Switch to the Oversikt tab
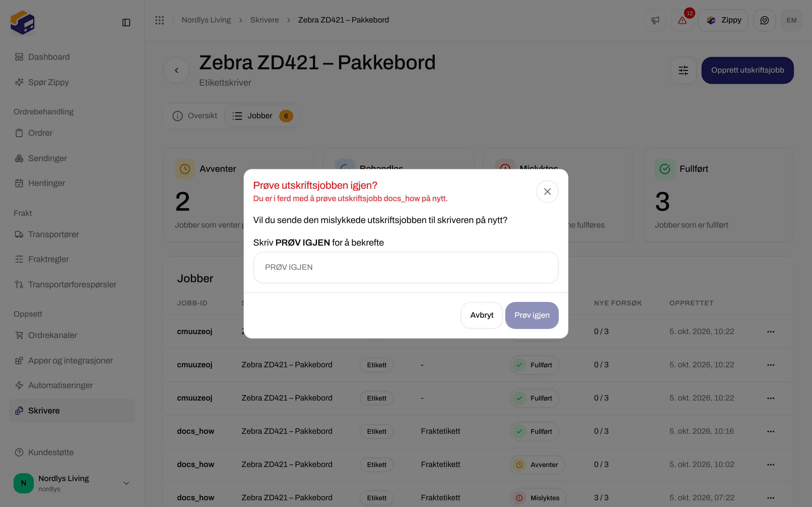The height and width of the screenshot is (507, 812). pos(195,116)
